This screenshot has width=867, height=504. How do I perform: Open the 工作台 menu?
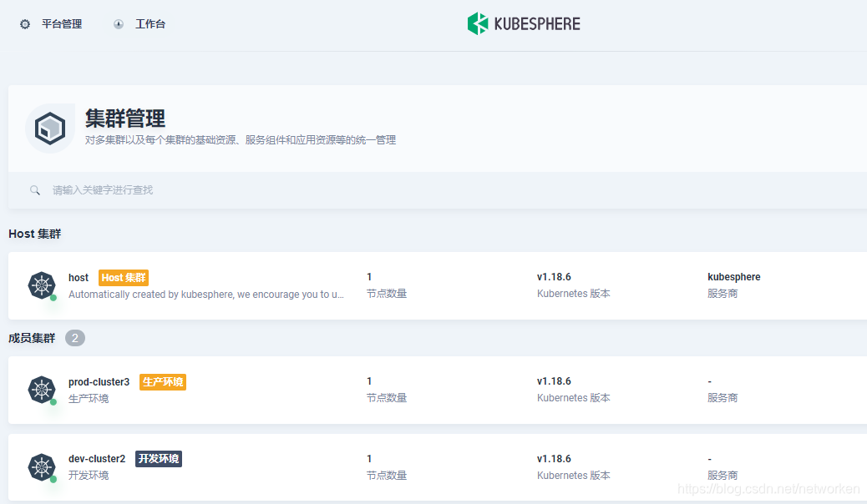pos(150,24)
